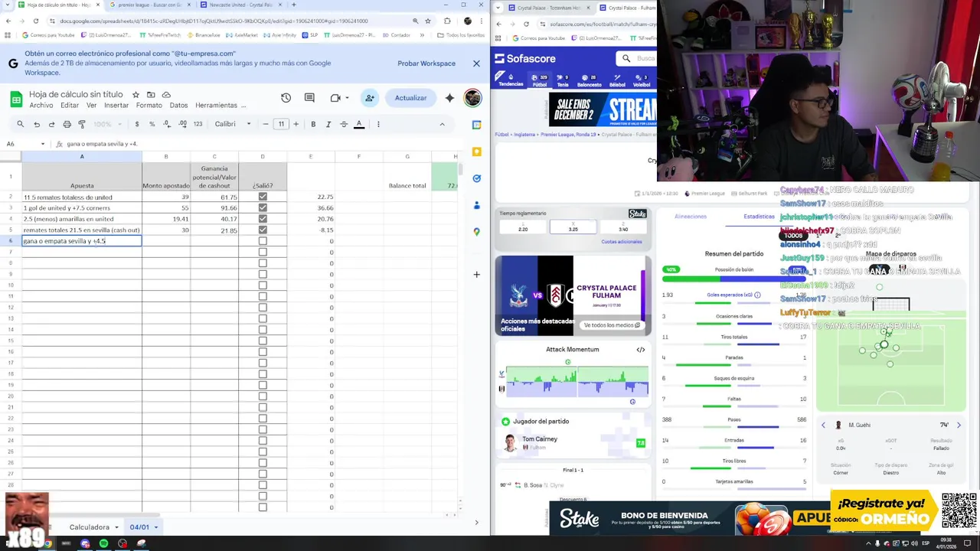Open Google Tasks side panel icon
The image size is (980, 551).
pyautogui.click(x=476, y=178)
